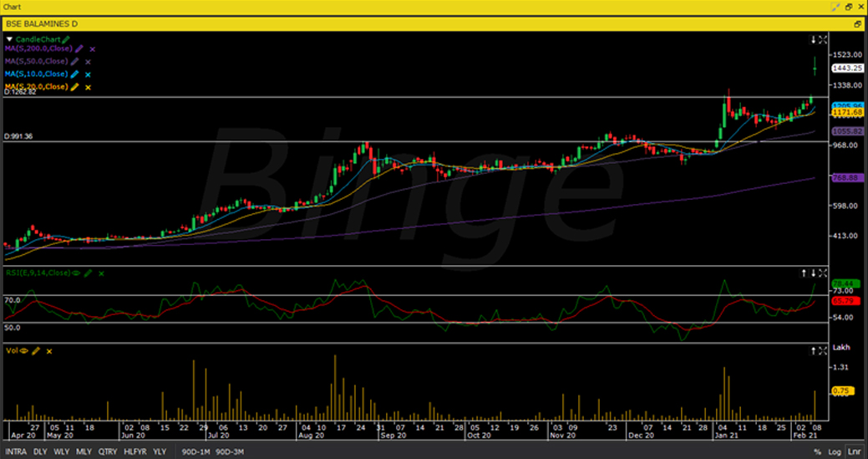Edit the MA(S,200.0,Close) indicator pencil
The height and width of the screenshot is (459, 868).
(x=79, y=48)
